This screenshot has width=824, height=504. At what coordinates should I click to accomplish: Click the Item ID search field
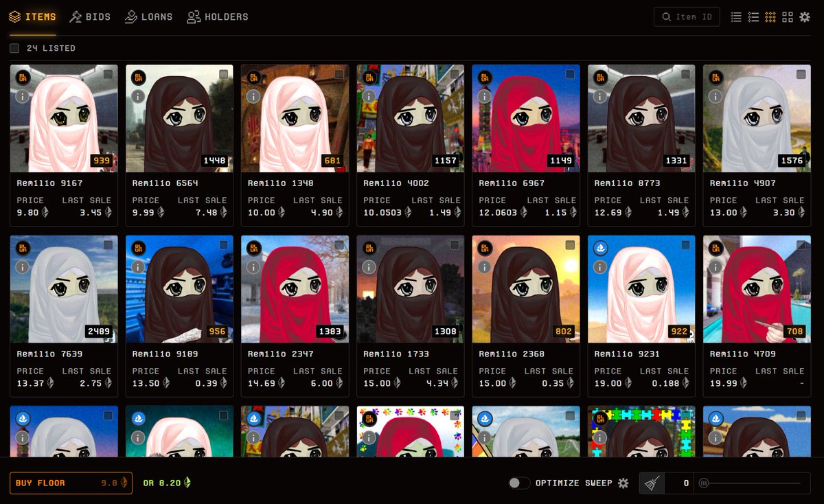click(687, 16)
